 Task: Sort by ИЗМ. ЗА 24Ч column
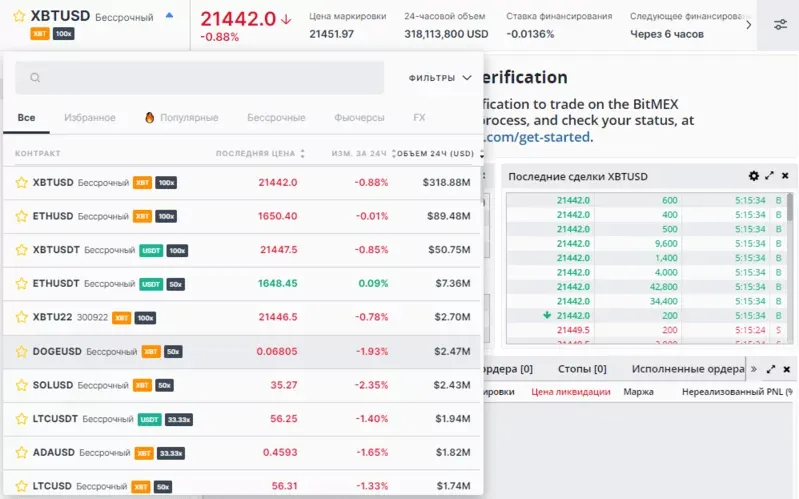point(363,153)
